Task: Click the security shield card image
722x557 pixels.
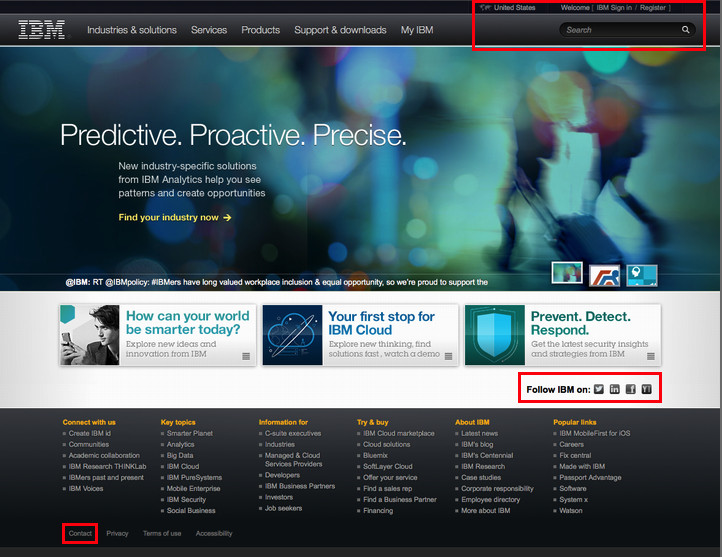Action: pos(495,335)
